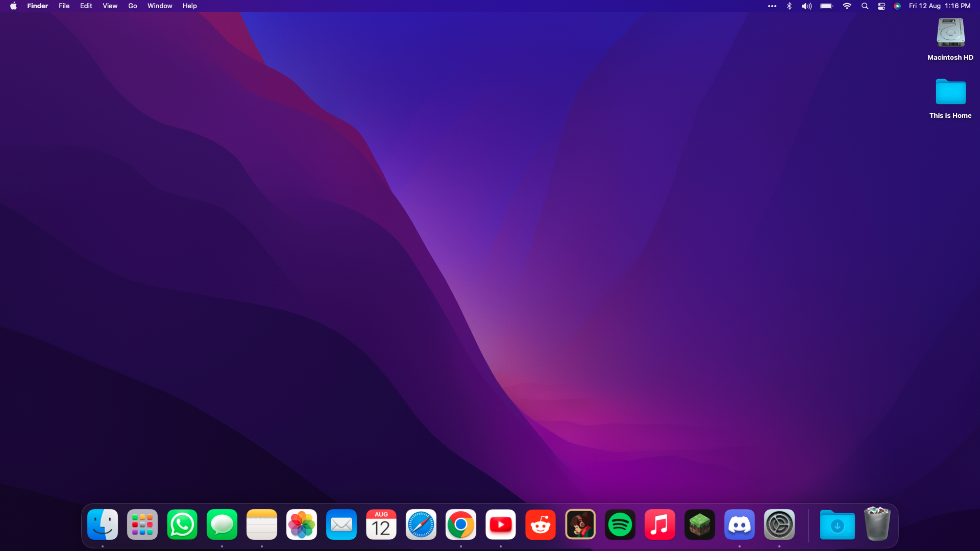Open Reddit app in Dock
The width and height of the screenshot is (980, 551).
click(541, 524)
